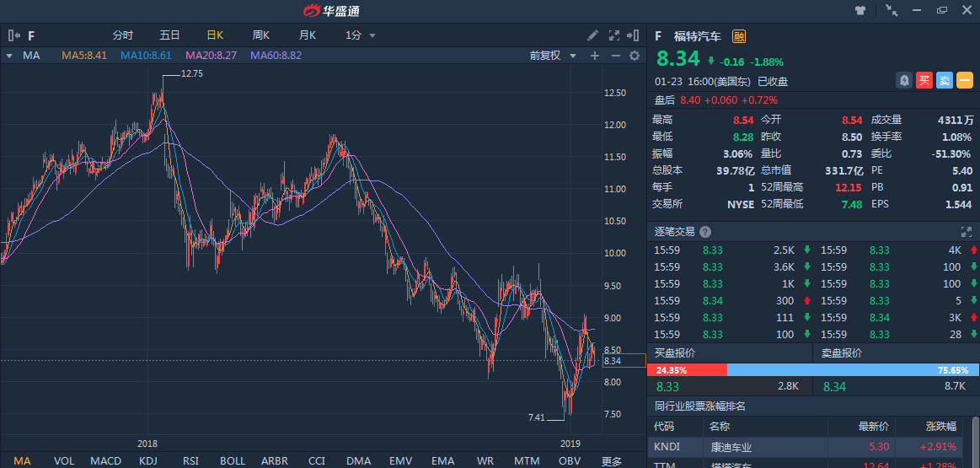Screen dimensions: 980x468
Task: Expand the 逐笔交易 trades panel
Action: pyautogui.click(x=966, y=232)
